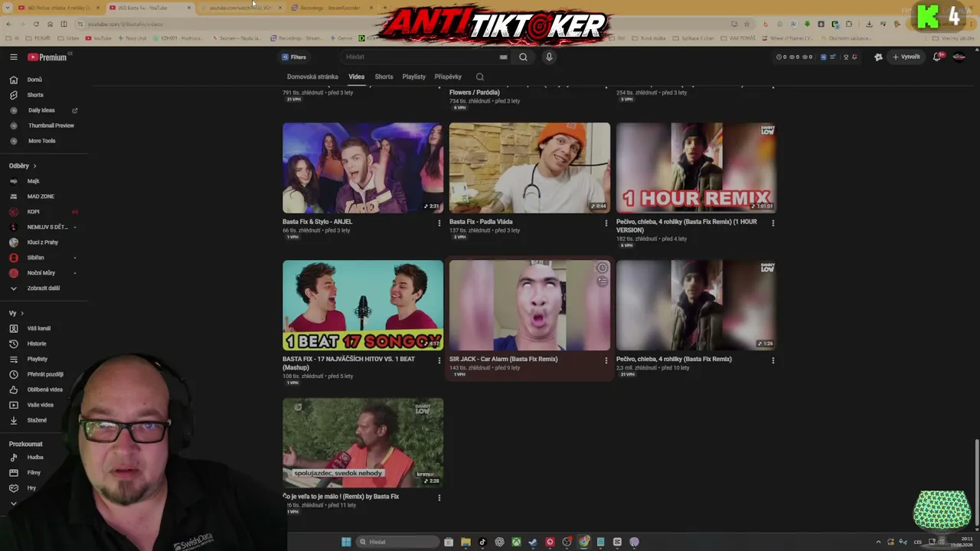Click the Filters button
Screen dimensions: 980x551
coord(294,57)
